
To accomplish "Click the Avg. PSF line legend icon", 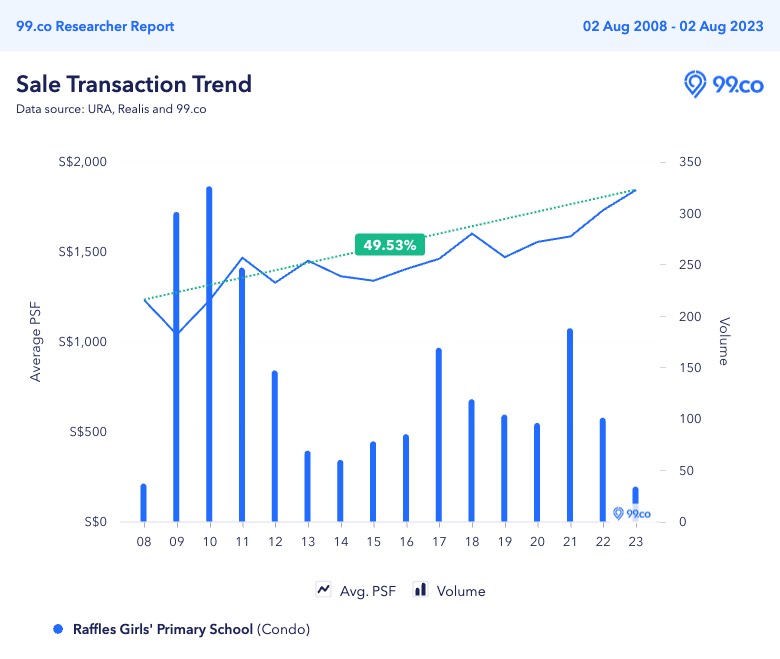I will tap(324, 590).
